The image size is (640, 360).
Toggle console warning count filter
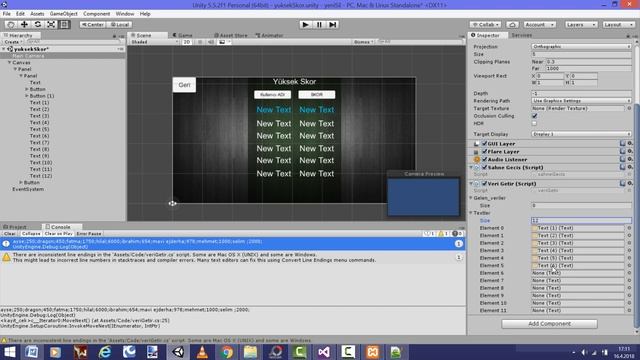pyautogui.click(x=443, y=234)
